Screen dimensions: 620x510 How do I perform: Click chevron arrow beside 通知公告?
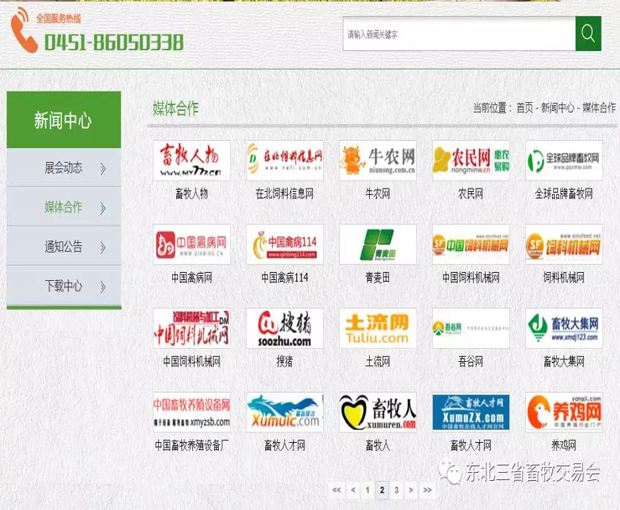click(103, 247)
